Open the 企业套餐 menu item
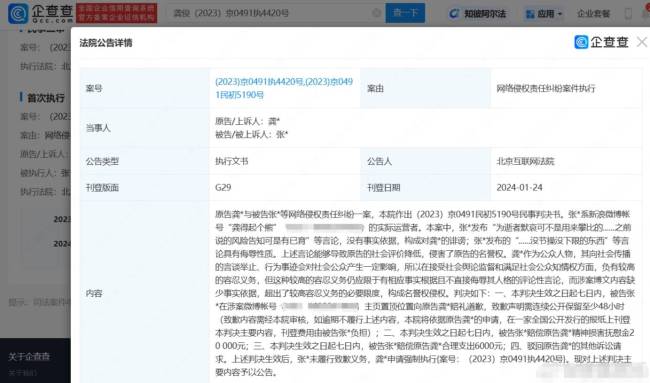This screenshot has width=650, height=383. (593, 14)
